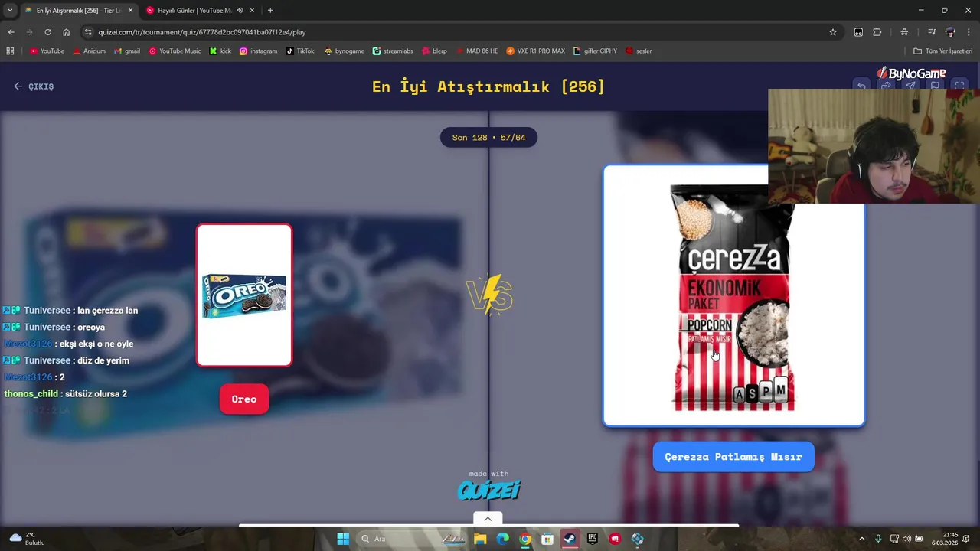Mute the YouTube Music tab audio icon
This screenshot has width=980, height=551.
coord(240,11)
